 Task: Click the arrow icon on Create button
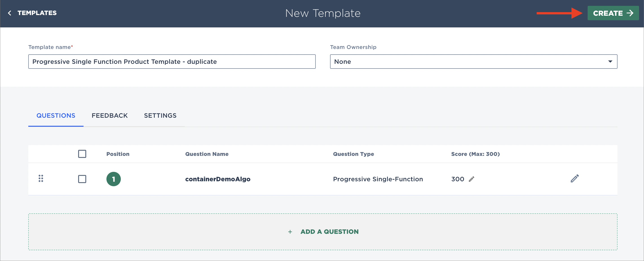(x=630, y=13)
